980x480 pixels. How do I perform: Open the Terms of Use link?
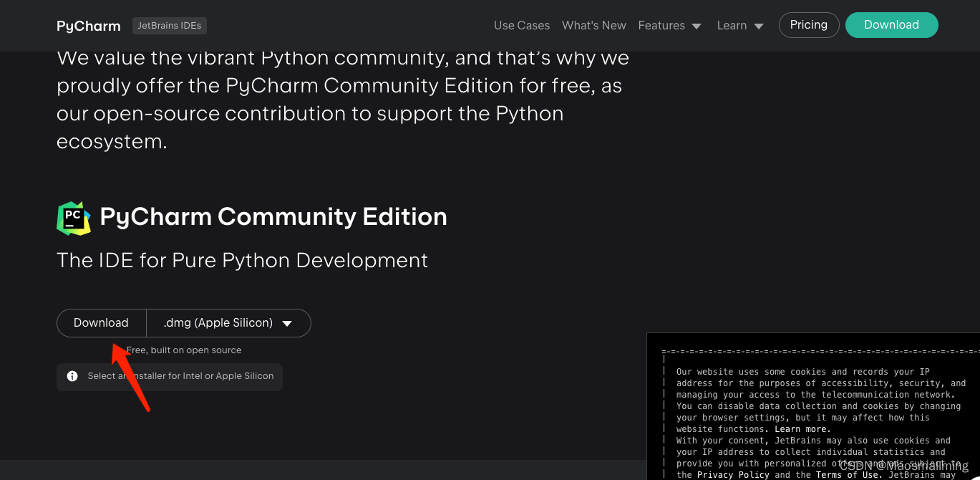coord(850,475)
